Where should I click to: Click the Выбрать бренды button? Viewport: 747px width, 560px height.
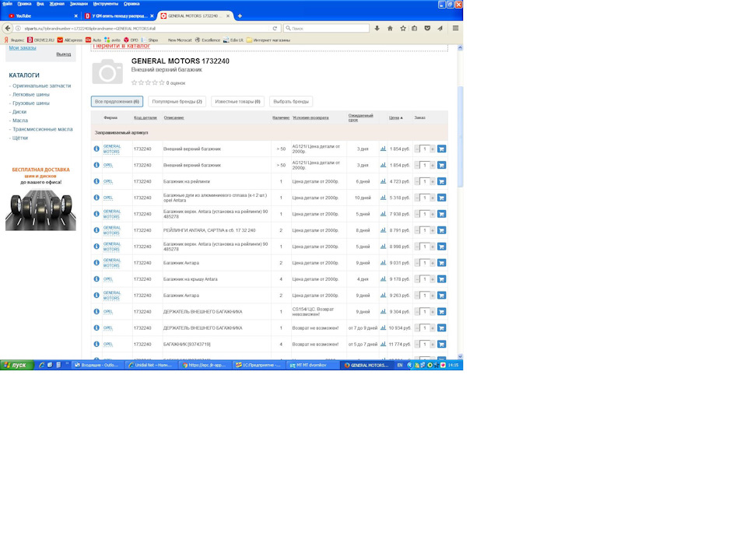pos(291,101)
